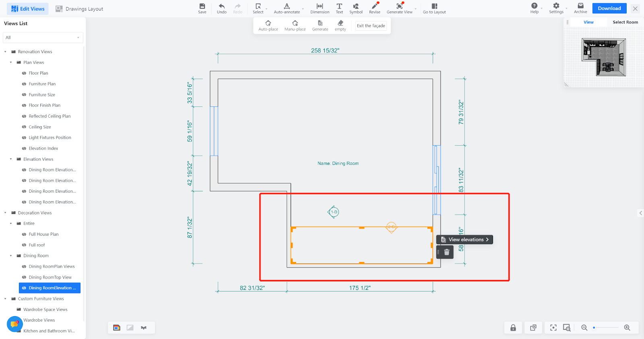Open the Revise tool
644x339 pixels.
pos(374,8)
